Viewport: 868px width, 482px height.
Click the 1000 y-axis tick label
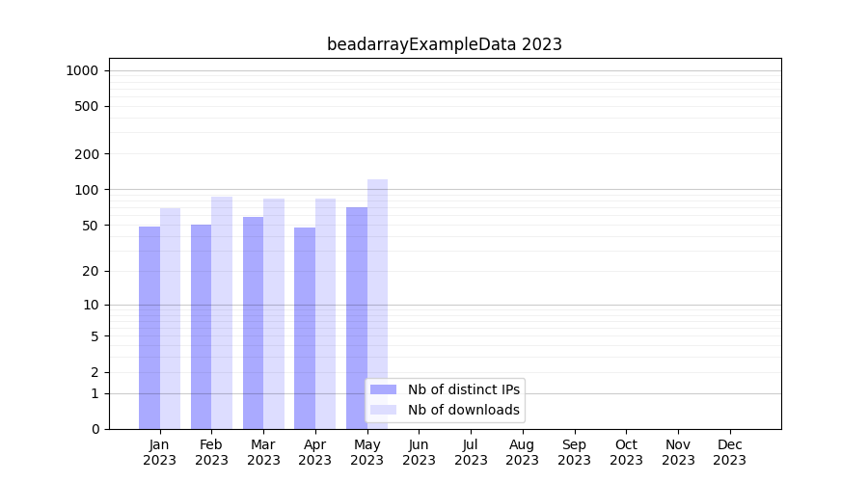click(83, 70)
